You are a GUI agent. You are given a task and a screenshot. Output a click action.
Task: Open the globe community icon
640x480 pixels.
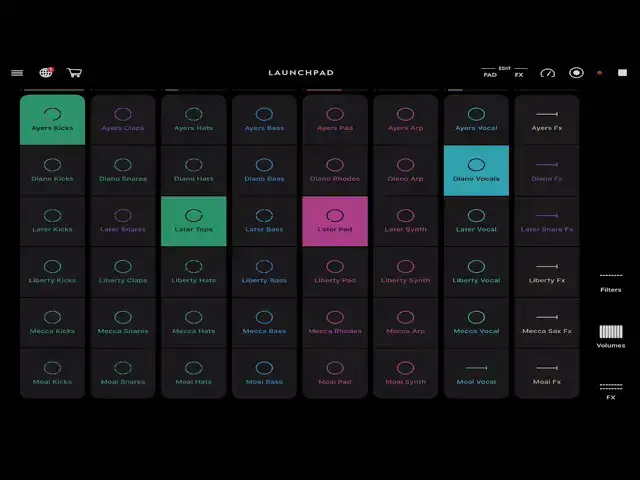pos(46,73)
